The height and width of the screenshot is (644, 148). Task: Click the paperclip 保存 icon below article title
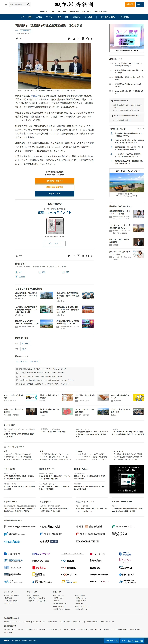17,39
